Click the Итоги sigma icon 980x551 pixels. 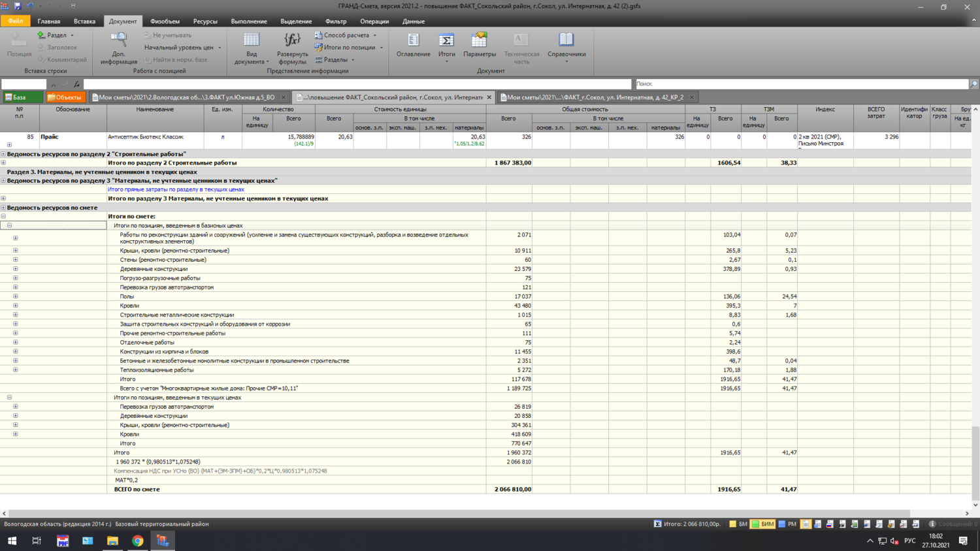pos(447,40)
